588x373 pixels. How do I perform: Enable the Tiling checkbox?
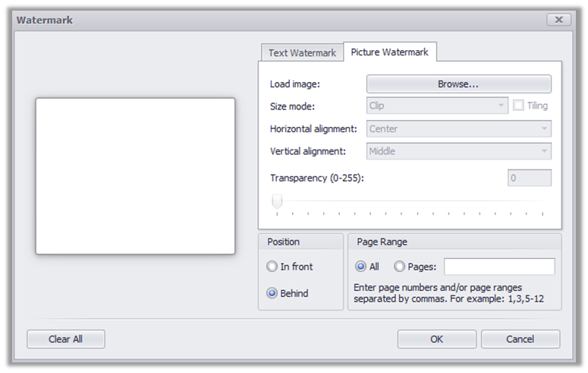point(518,105)
